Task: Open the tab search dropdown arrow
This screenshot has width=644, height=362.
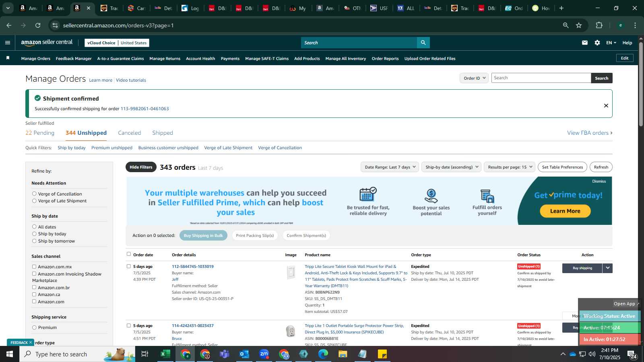Action: pyautogui.click(x=8, y=8)
